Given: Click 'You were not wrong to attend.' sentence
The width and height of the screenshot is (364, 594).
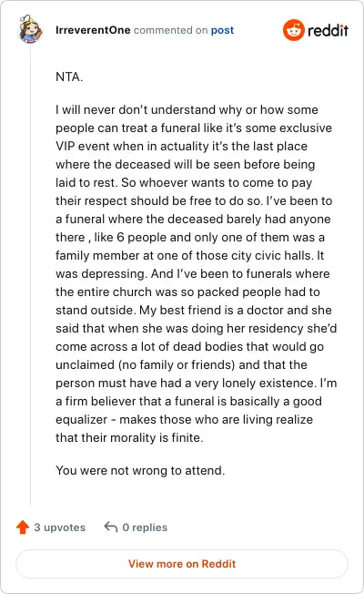Looking at the screenshot, I should coord(140,470).
